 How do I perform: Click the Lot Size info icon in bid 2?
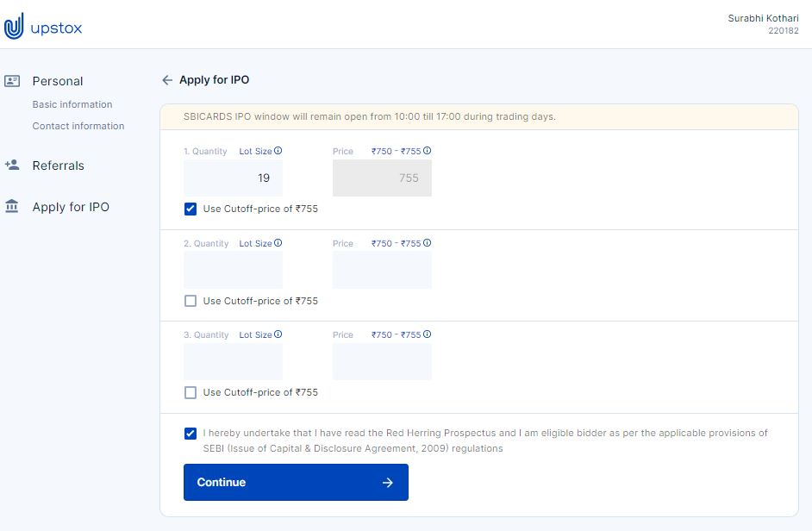[278, 243]
